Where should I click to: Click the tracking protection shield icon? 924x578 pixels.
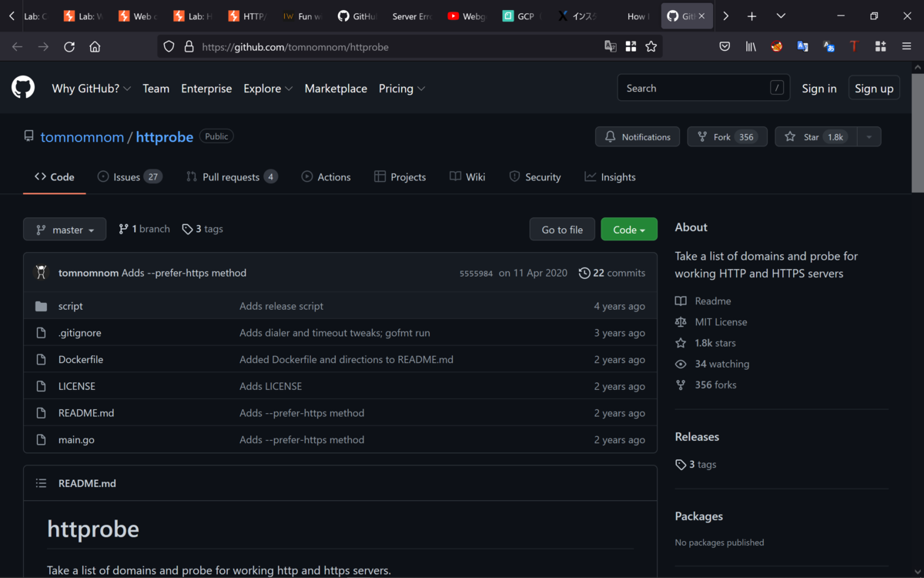(x=169, y=47)
